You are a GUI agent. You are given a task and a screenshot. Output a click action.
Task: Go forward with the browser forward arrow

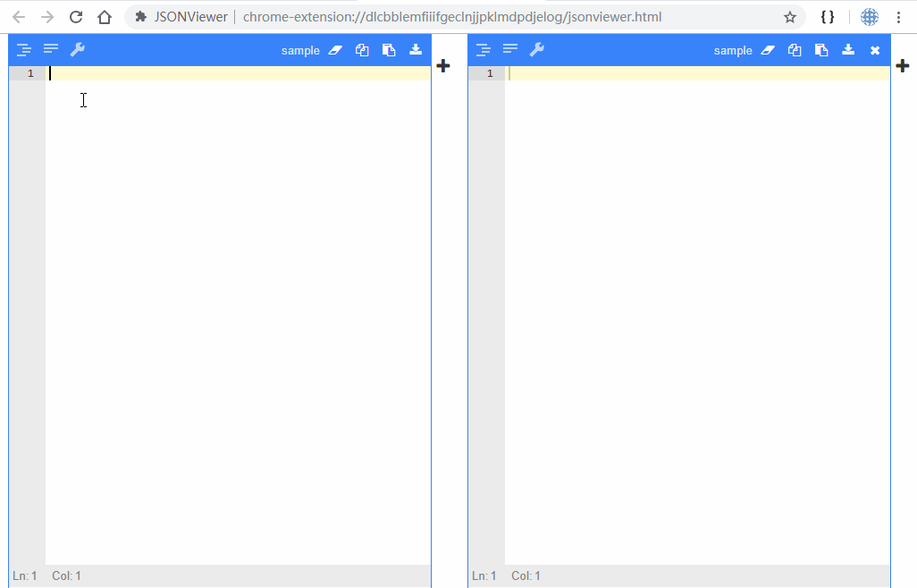[x=47, y=17]
